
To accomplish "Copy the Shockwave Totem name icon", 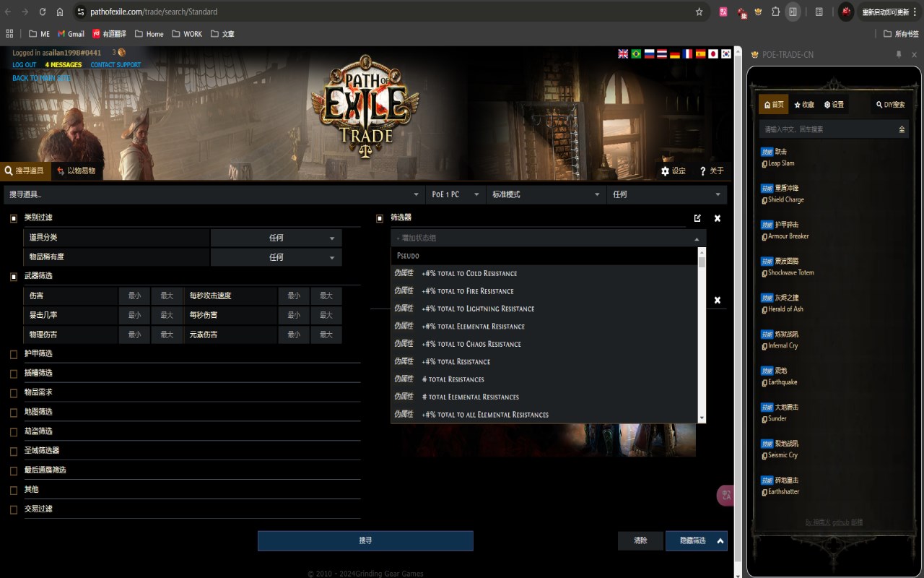I will [764, 273].
